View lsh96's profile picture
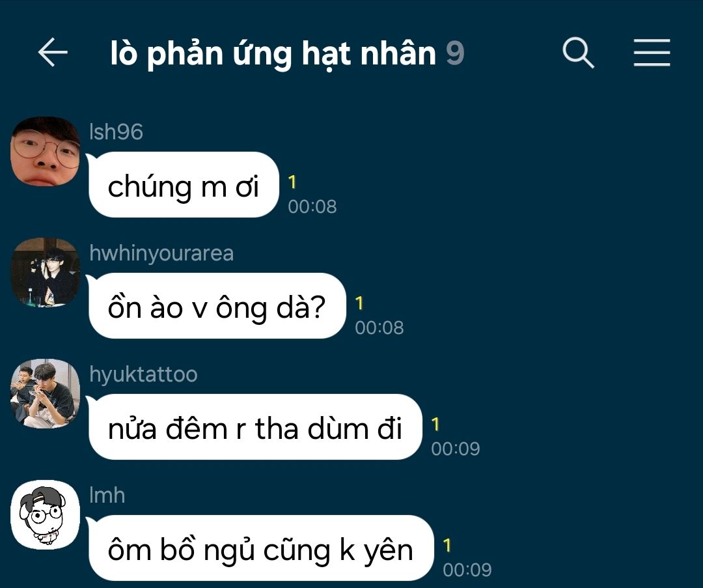The height and width of the screenshot is (588, 703). (x=46, y=152)
